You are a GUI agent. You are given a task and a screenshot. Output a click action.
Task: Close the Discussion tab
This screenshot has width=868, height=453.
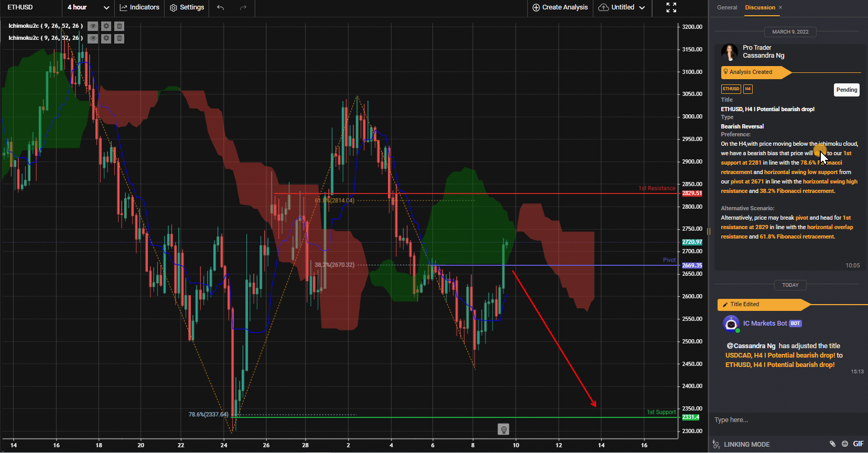[780, 7]
